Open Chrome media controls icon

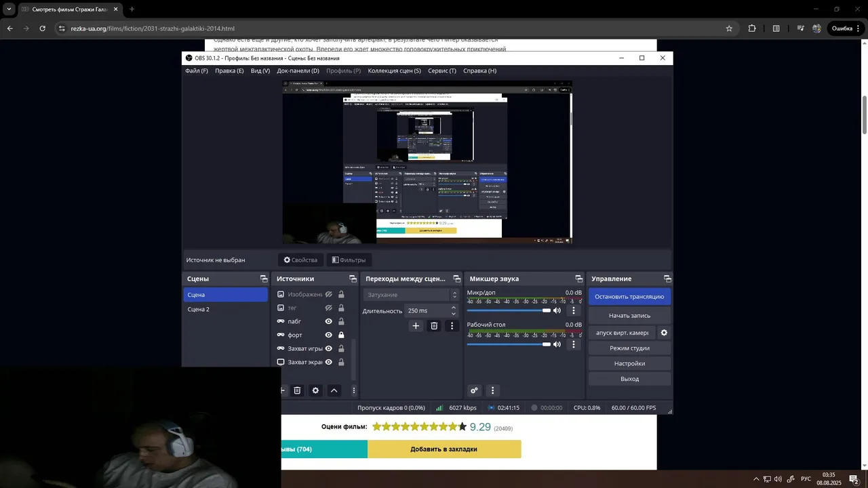tap(800, 28)
